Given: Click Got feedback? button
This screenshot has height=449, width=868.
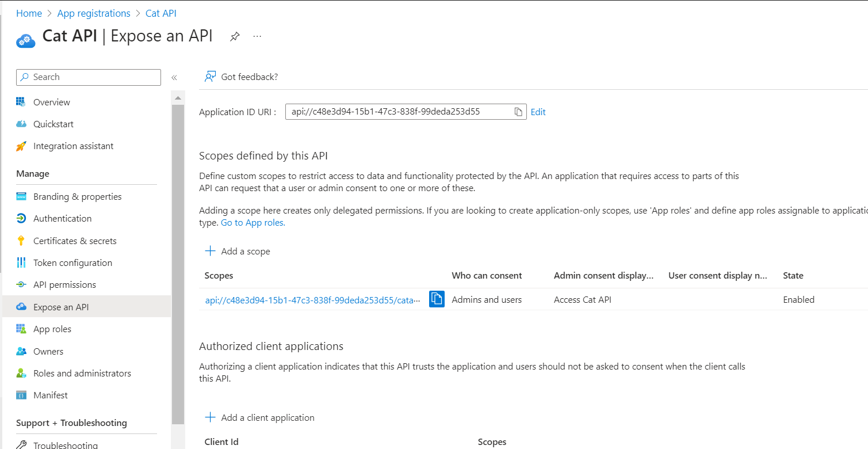Looking at the screenshot, I should pos(242,77).
